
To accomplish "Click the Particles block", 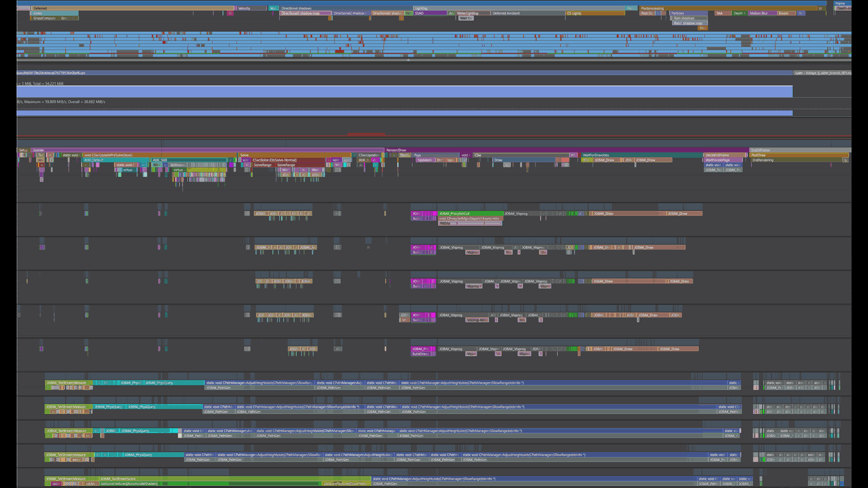I will tap(689, 13).
